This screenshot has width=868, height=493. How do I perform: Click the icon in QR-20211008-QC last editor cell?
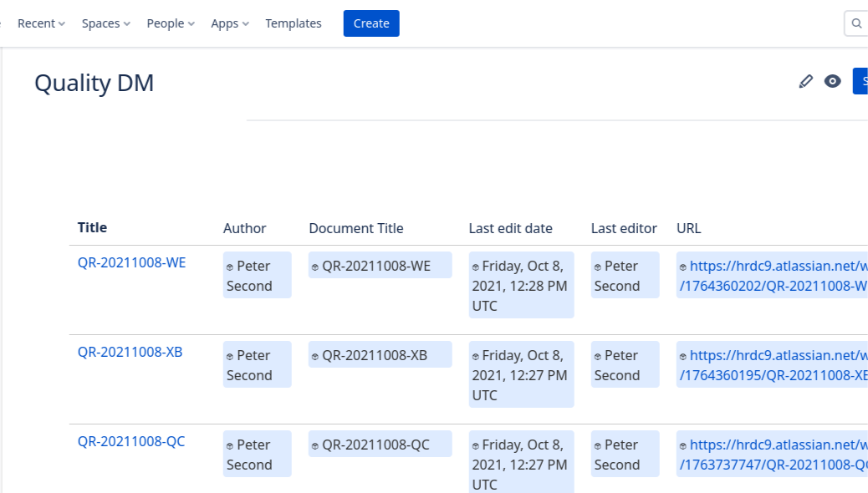598,446
